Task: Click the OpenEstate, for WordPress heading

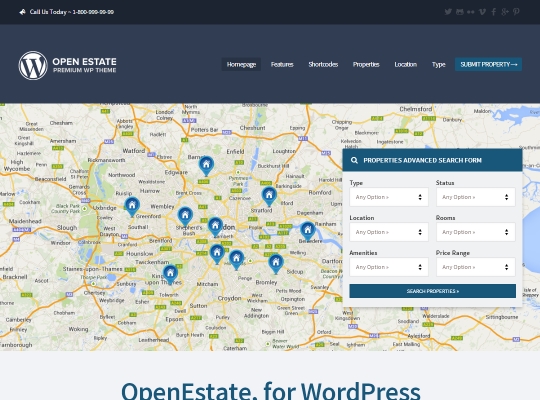Action: click(271, 390)
